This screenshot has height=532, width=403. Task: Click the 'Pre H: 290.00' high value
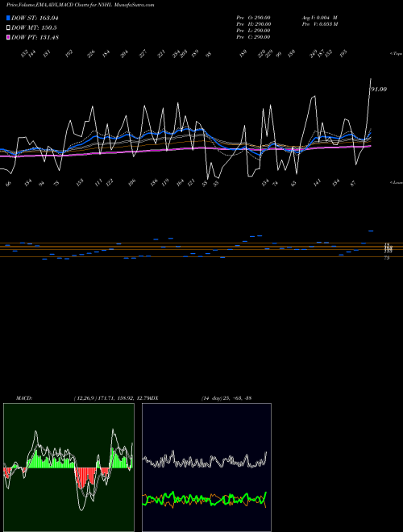pyautogui.click(x=253, y=24)
